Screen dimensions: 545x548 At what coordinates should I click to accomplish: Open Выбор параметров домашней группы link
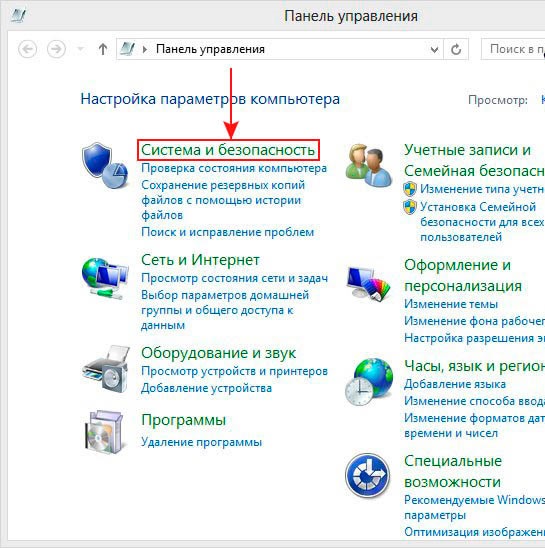point(225,310)
